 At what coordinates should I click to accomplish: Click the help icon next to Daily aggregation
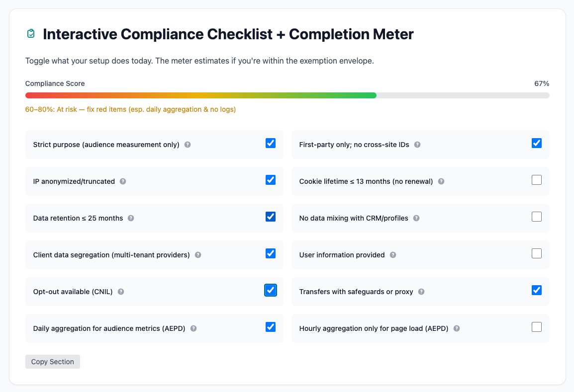[x=193, y=328]
